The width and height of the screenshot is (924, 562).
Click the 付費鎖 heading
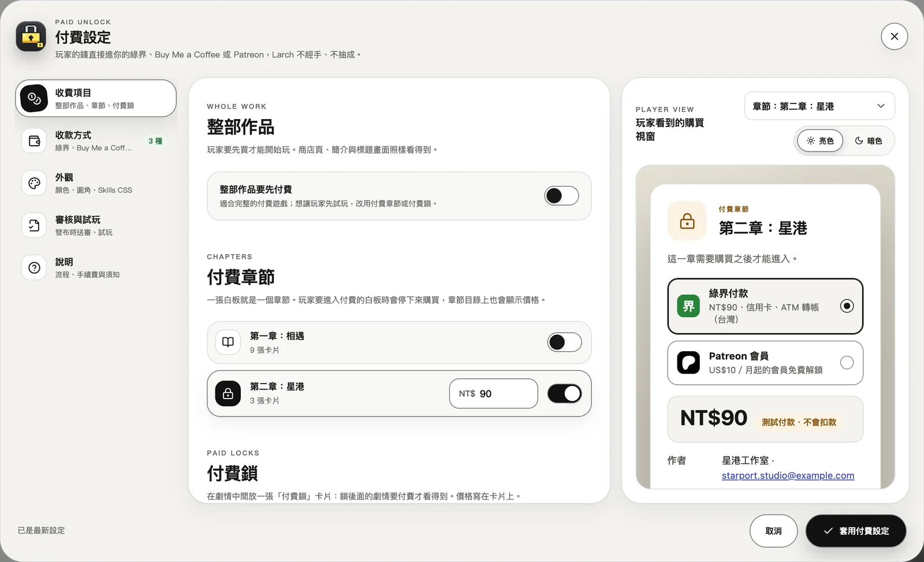pyautogui.click(x=232, y=474)
